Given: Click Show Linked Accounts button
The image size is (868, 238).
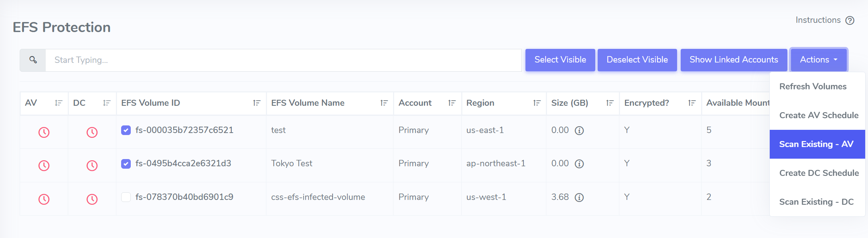Looking at the screenshot, I should click(734, 60).
